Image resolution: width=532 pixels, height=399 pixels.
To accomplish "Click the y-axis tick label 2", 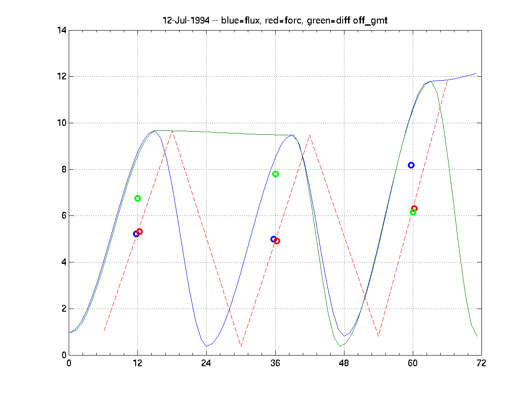I will (63, 309).
